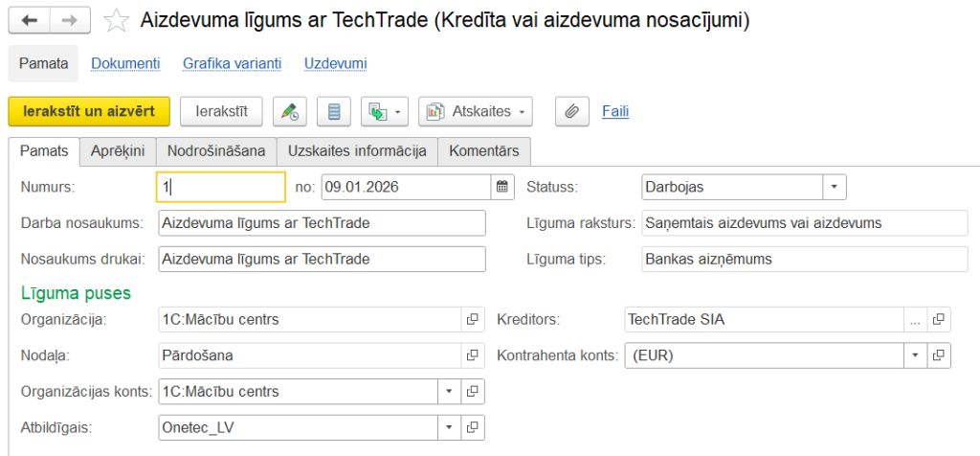This screenshot has width=980, height=456.
Task: Click the pencil with clock toolbar icon
Action: click(x=289, y=112)
